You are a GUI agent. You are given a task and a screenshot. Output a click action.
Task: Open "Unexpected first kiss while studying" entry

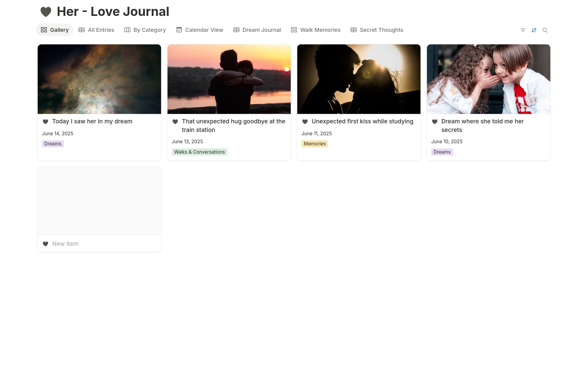(x=362, y=121)
